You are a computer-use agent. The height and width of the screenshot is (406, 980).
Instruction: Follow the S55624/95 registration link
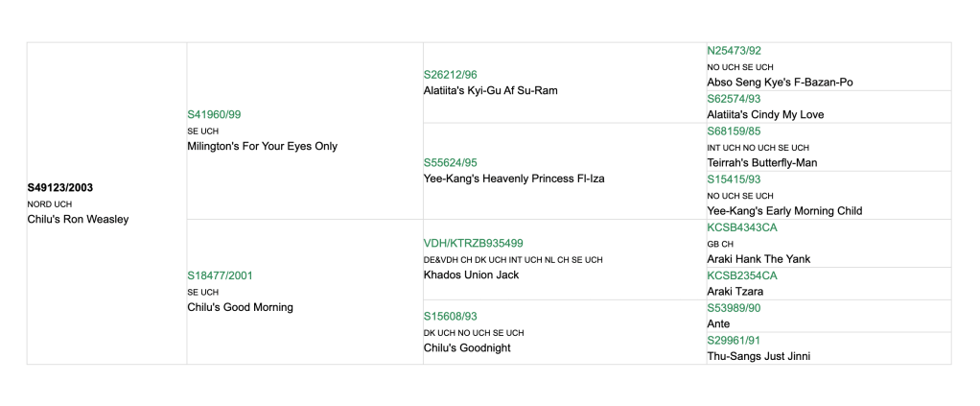pyautogui.click(x=450, y=162)
